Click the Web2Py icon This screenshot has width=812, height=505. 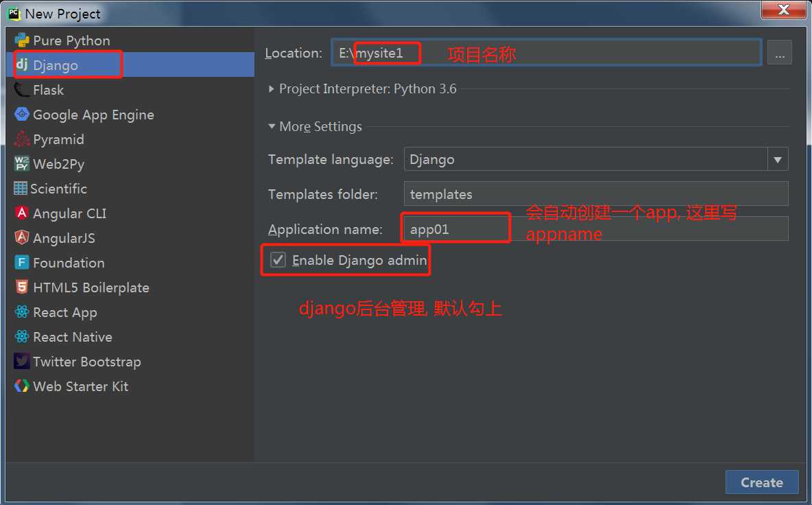pos(22,164)
